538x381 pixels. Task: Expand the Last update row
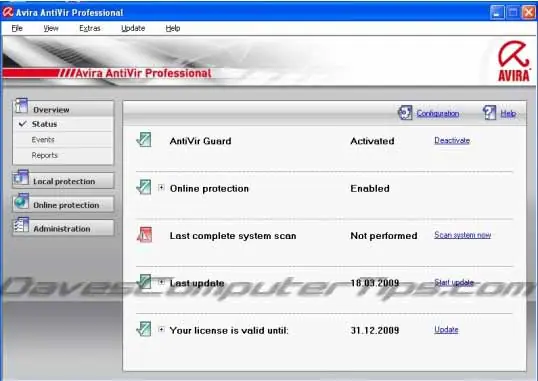click(161, 282)
